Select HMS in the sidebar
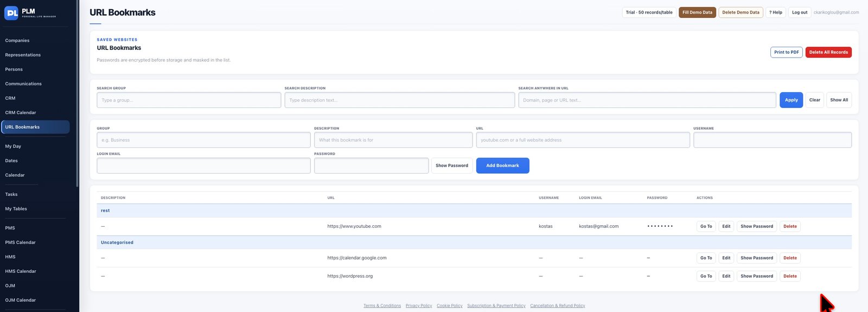 click(x=10, y=257)
